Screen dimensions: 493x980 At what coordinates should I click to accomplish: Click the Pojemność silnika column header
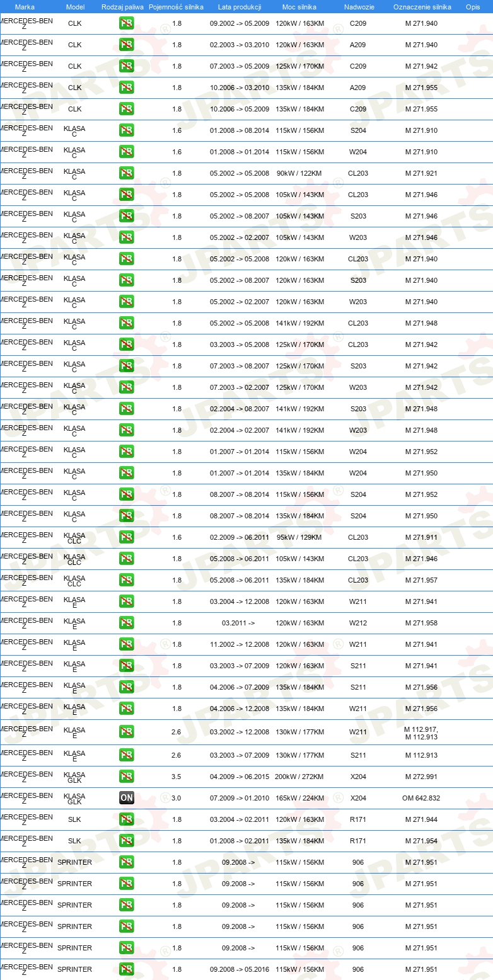point(176,7)
